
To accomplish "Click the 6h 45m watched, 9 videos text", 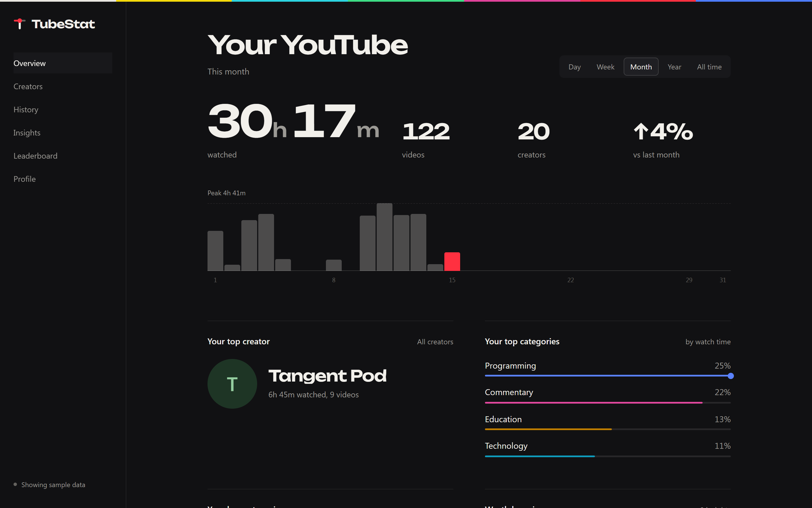I will 314,395.
